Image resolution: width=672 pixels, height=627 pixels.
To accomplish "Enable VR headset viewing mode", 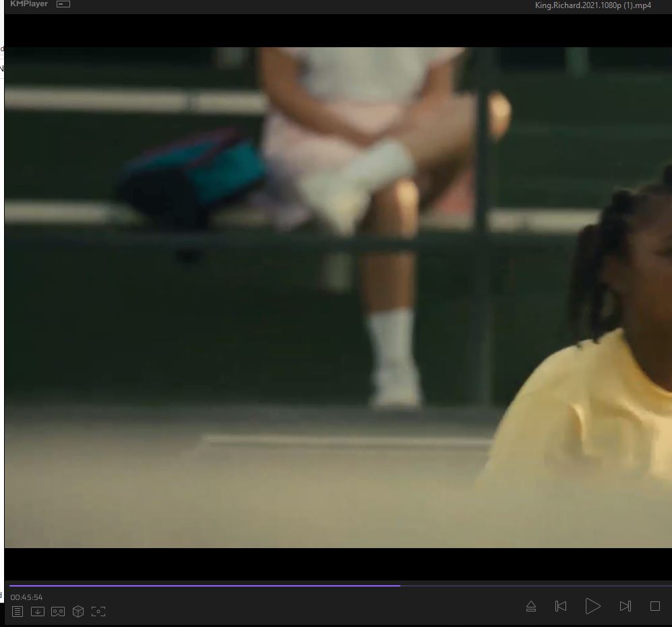I will click(x=58, y=611).
